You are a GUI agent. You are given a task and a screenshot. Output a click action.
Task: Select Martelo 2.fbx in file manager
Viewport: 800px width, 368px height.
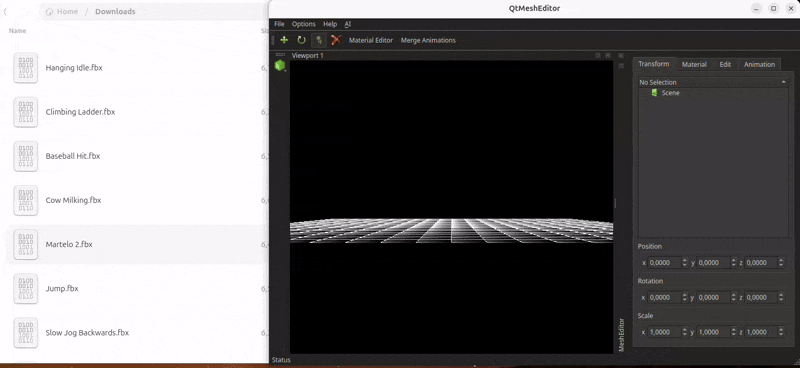[69, 244]
